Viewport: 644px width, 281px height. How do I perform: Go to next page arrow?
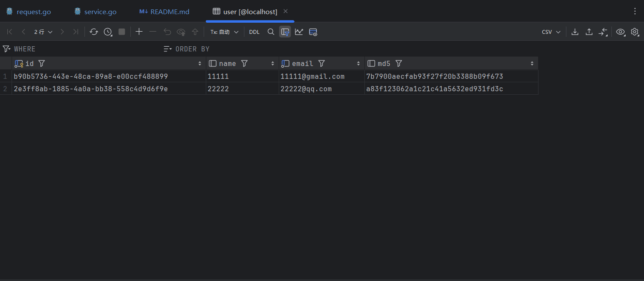62,32
